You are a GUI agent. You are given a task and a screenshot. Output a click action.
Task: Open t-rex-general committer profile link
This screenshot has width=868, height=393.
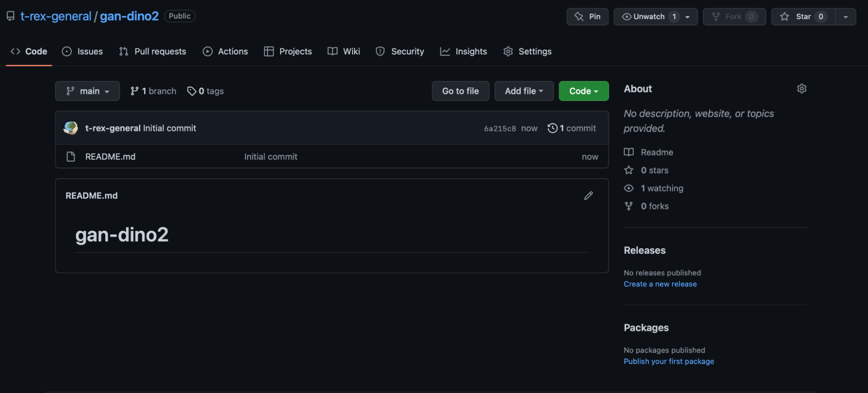click(113, 128)
